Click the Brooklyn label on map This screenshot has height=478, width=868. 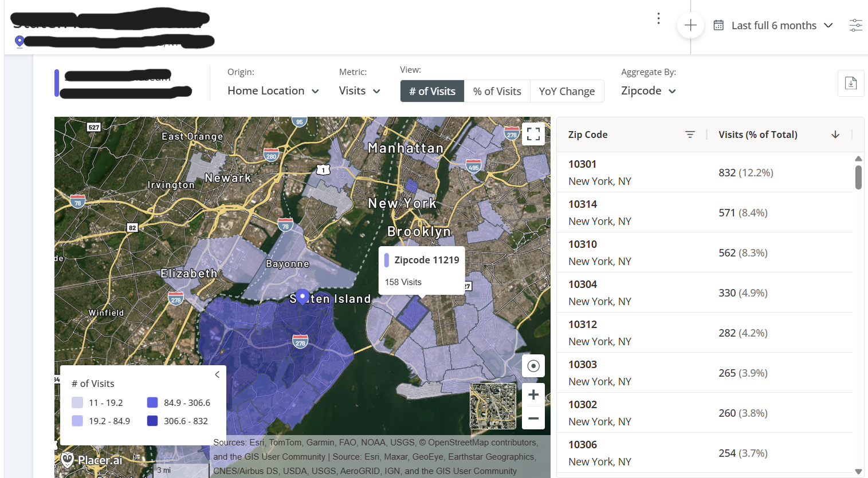click(x=419, y=231)
